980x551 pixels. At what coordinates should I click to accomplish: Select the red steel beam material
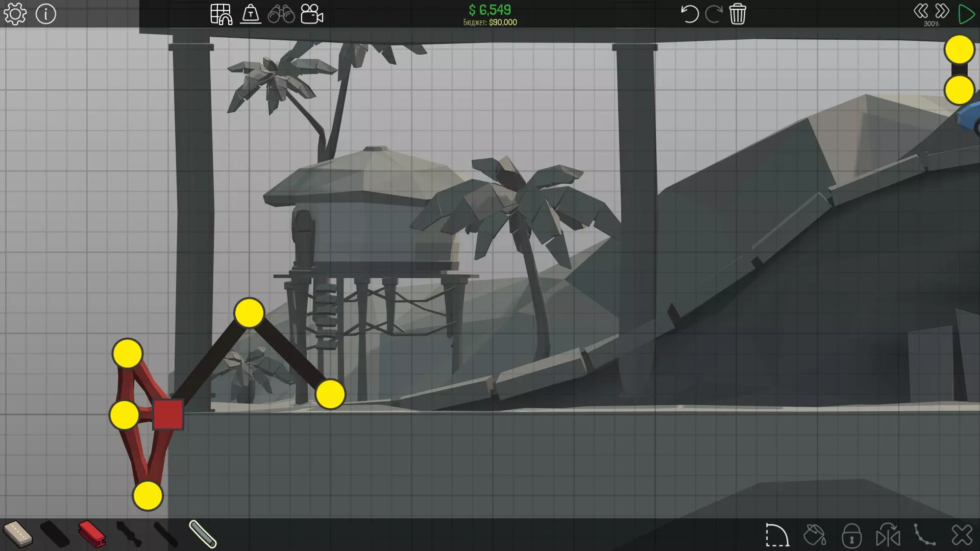click(92, 534)
